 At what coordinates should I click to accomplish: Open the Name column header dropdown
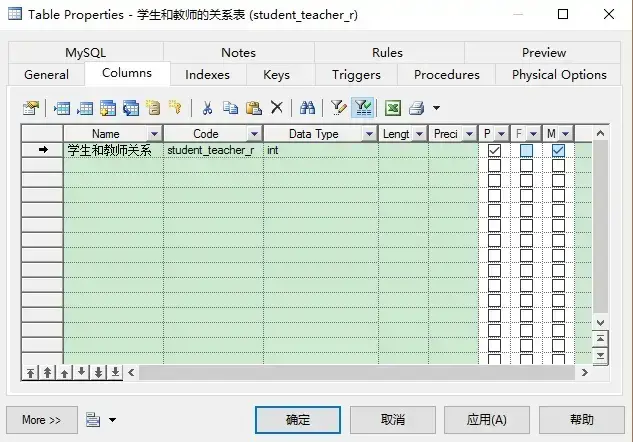pyautogui.click(x=154, y=134)
